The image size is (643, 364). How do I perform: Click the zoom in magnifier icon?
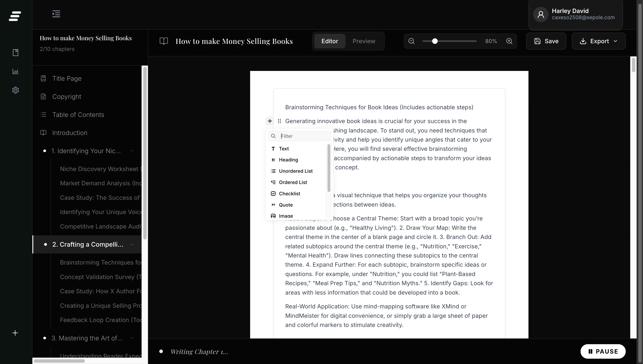509,41
